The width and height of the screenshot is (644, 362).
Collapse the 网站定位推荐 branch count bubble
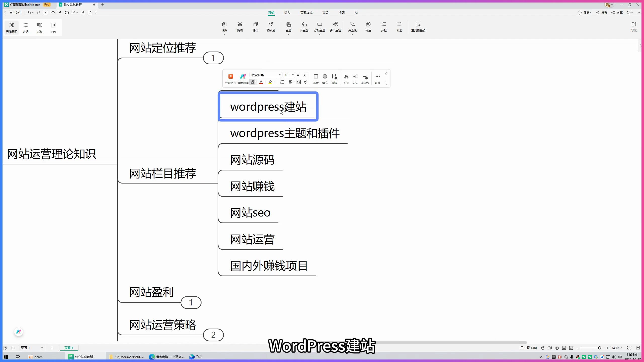click(213, 58)
